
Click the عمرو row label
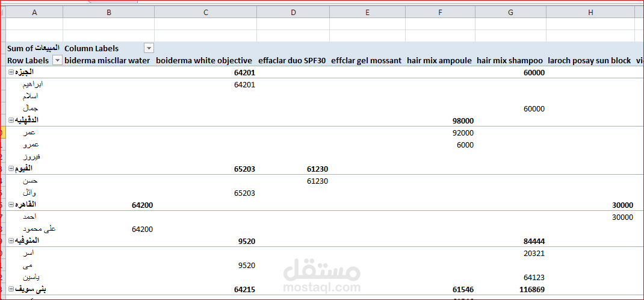tap(31, 145)
